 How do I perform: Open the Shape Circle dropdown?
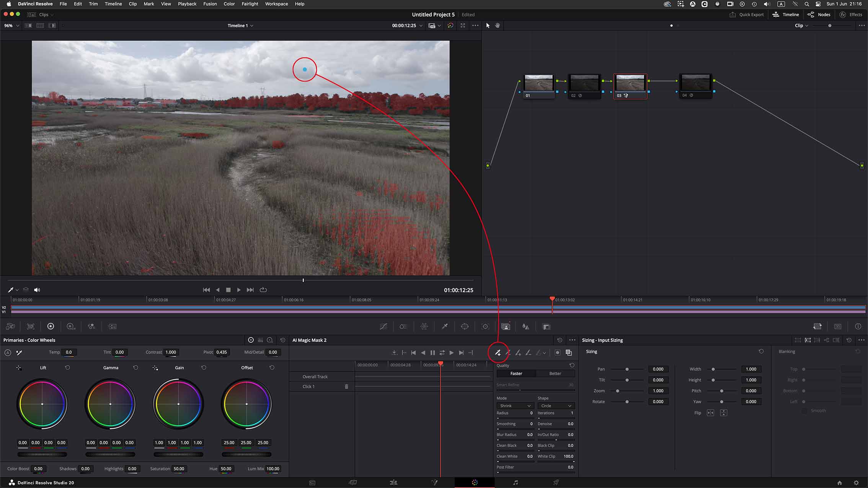(555, 406)
